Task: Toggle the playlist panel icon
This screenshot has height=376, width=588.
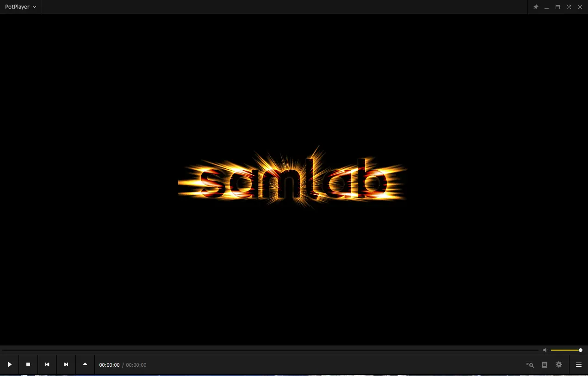Action: [545, 364]
